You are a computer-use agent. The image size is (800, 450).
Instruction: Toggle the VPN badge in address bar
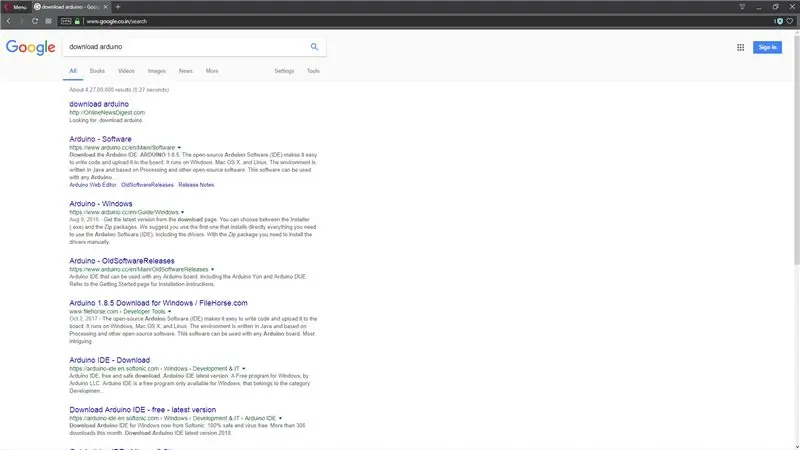coord(66,21)
